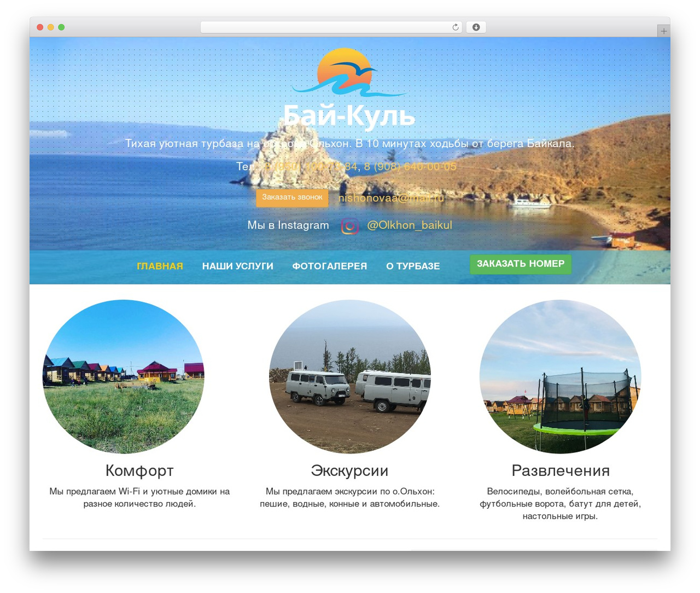
Task: Open the @Olkhon_baikul Instagram link
Action: tap(410, 225)
